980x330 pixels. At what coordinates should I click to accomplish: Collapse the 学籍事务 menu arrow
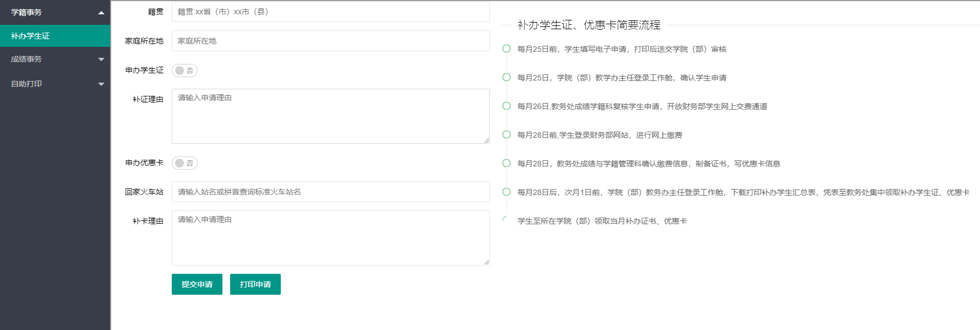[101, 13]
